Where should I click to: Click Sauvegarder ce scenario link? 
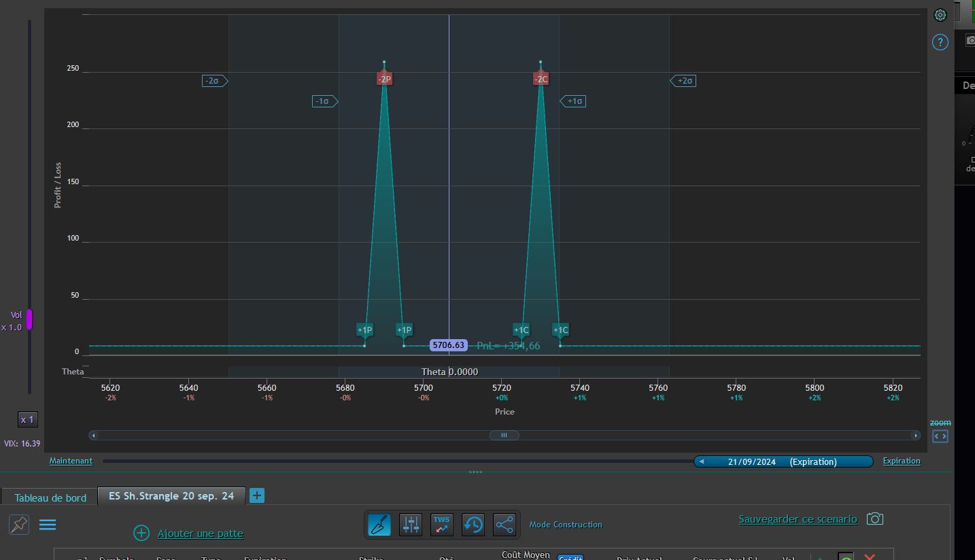(x=798, y=519)
